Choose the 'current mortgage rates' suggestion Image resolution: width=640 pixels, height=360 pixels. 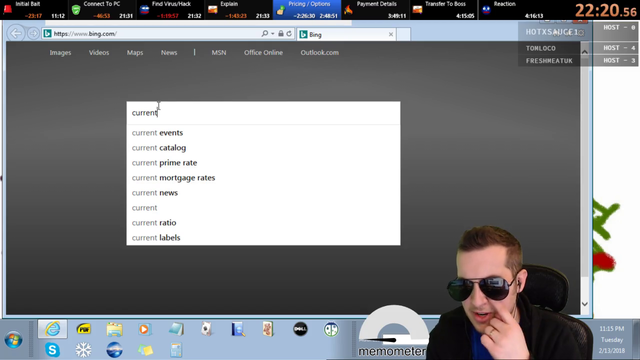263,178
